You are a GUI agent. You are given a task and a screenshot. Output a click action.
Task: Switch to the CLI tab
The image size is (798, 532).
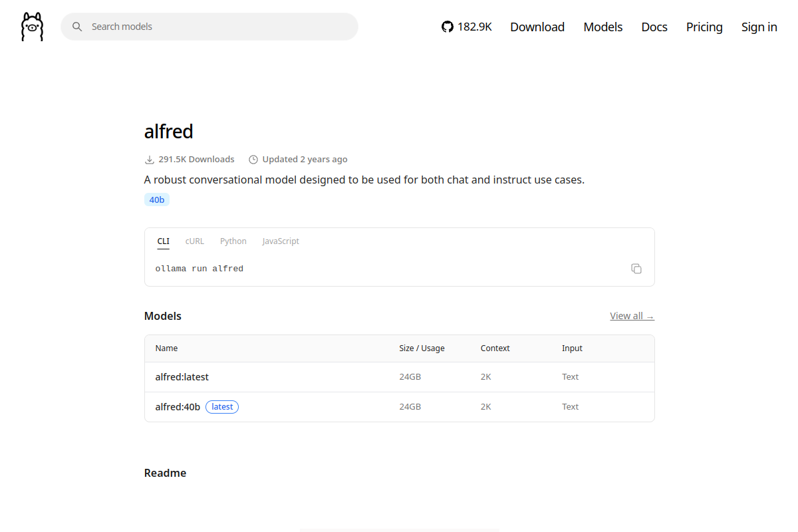(164, 241)
